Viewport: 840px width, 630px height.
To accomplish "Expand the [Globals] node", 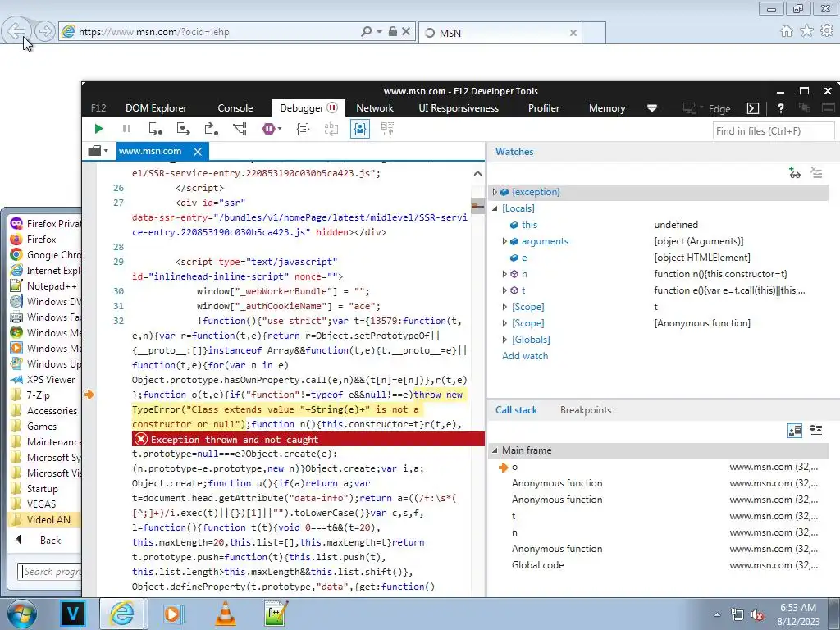I will click(x=504, y=340).
